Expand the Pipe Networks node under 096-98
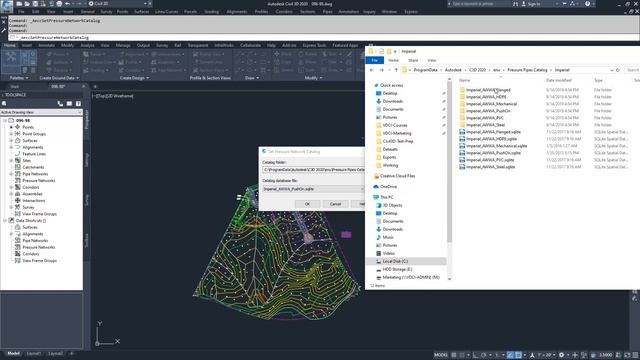The width and height of the screenshot is (640, 360). tap(11, 174)
